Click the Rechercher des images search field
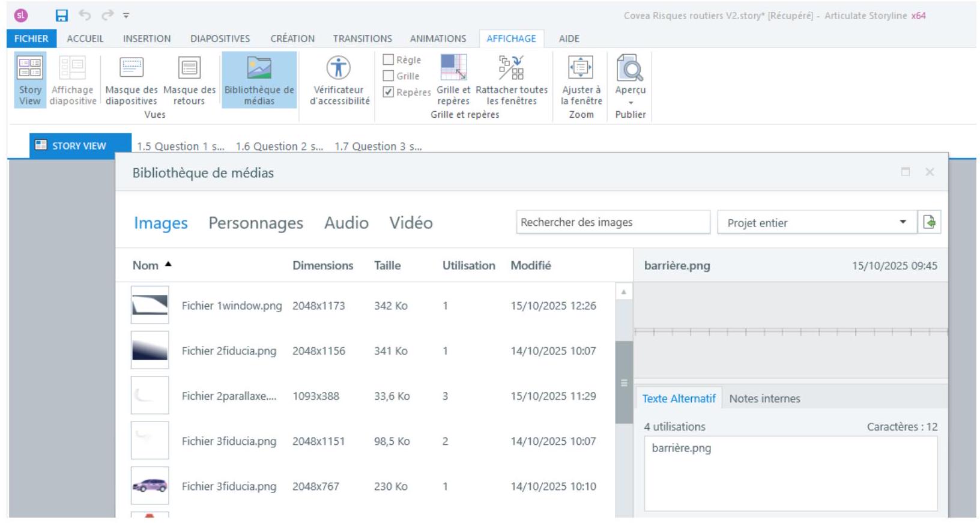 pyautogui.click(x=613, y=222)
